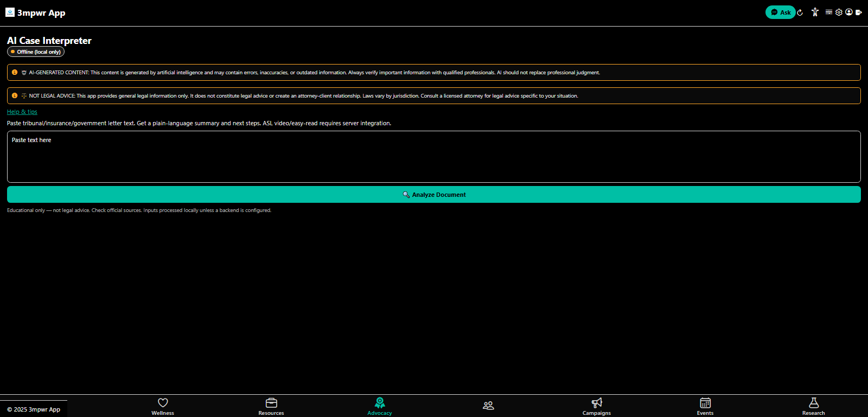Open the Ask chat assistant button
This screenshot has width=868, height=417.
click(780, 12)
